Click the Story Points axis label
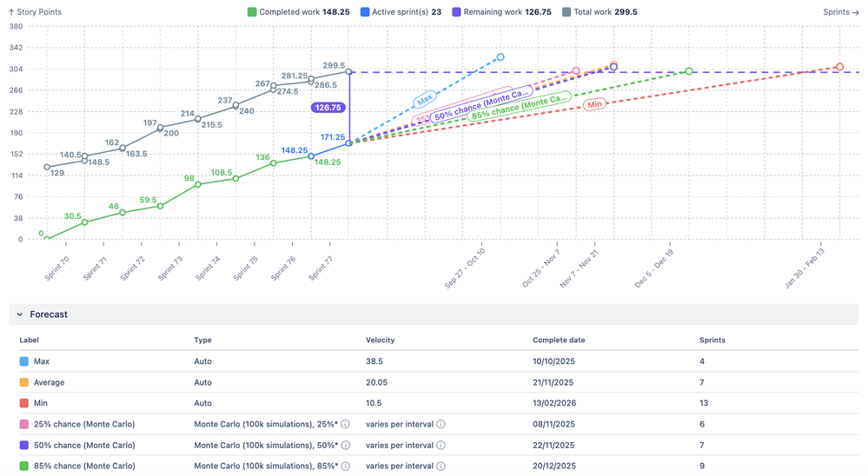 (x=35, y=12)
